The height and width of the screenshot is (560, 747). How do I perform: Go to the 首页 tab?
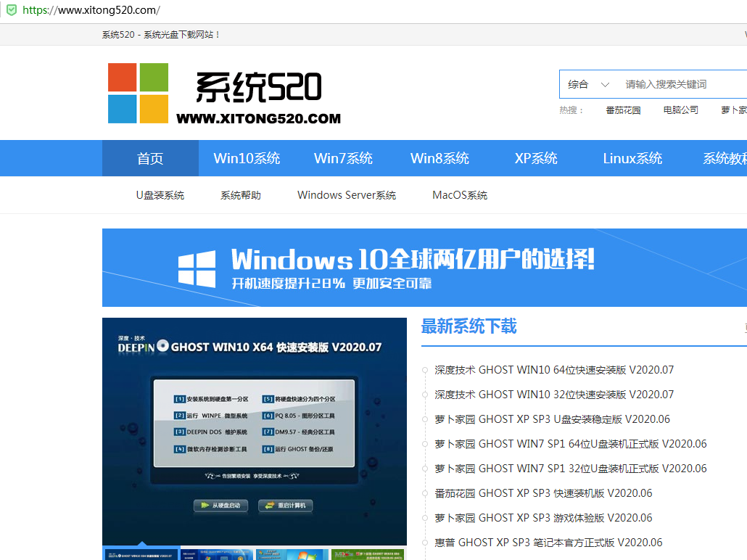(149, 158)
